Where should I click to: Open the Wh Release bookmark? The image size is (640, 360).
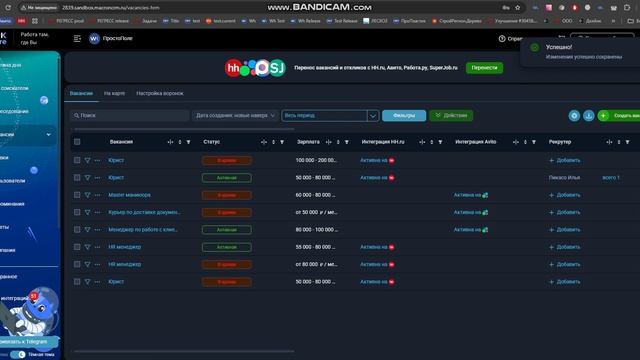[x=306, y=21]
